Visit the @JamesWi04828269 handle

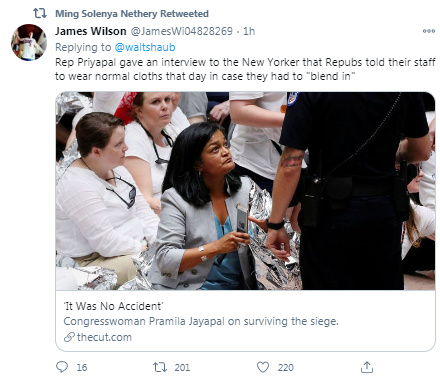[x=181, y=31]
